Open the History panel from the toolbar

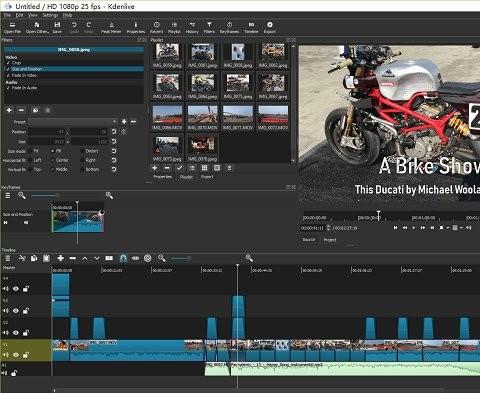click(x=192, y=27)
